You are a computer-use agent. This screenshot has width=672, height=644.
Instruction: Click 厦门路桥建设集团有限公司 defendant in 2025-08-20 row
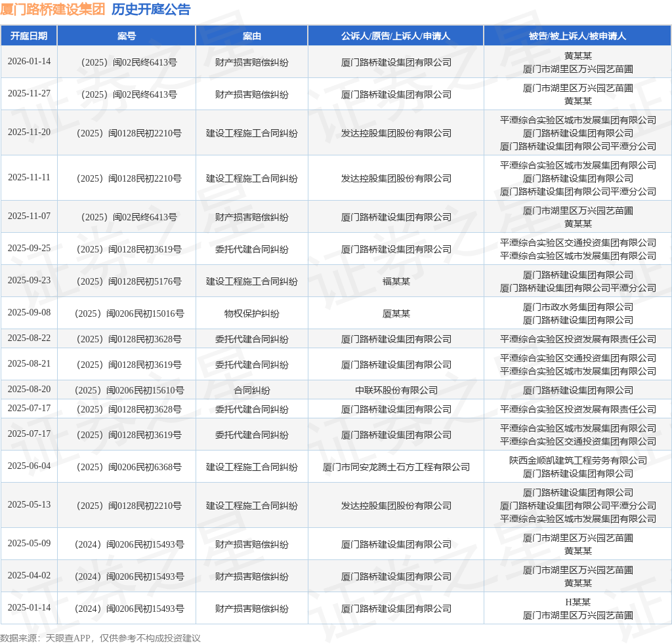(577, 390)
